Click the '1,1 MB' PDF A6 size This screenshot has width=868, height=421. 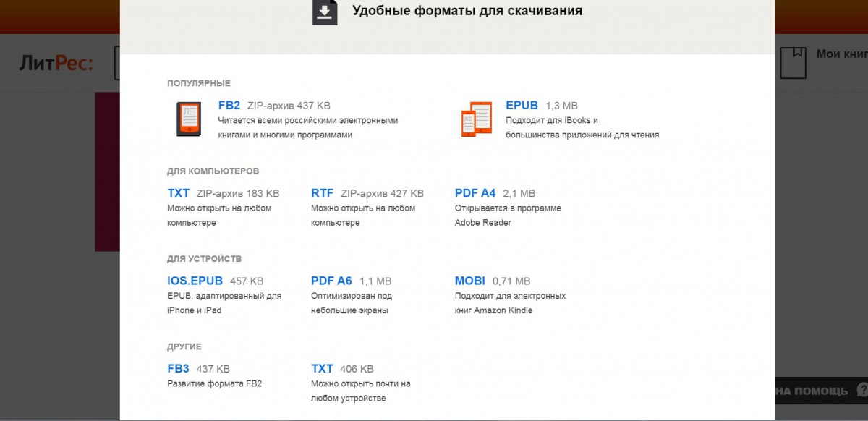coord(375,281)
